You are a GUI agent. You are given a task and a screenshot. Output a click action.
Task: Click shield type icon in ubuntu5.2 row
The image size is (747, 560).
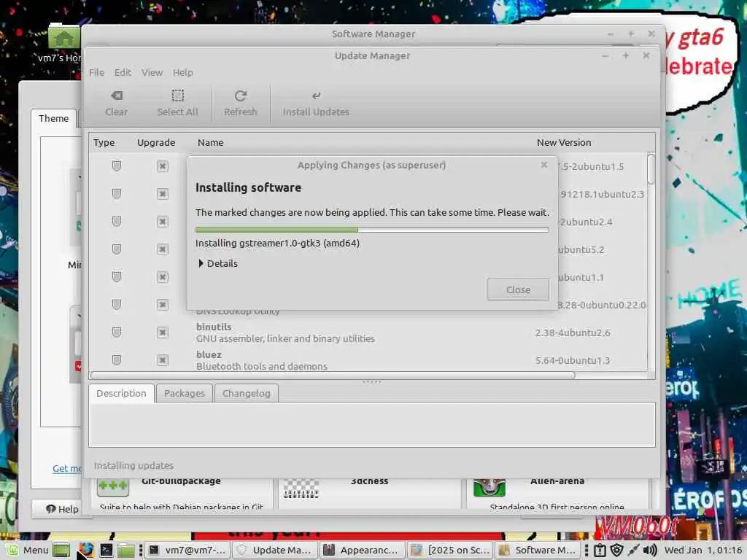point(116,249)
